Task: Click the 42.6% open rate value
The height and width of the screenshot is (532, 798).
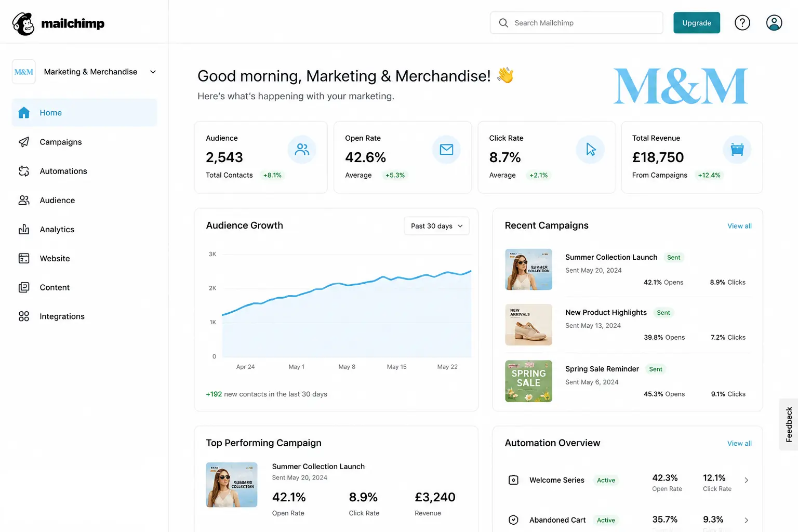Action: tap(366, 157)
